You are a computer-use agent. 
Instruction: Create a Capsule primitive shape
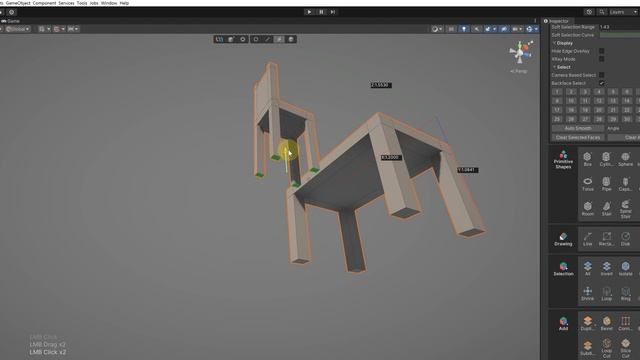tap(625, 184)
